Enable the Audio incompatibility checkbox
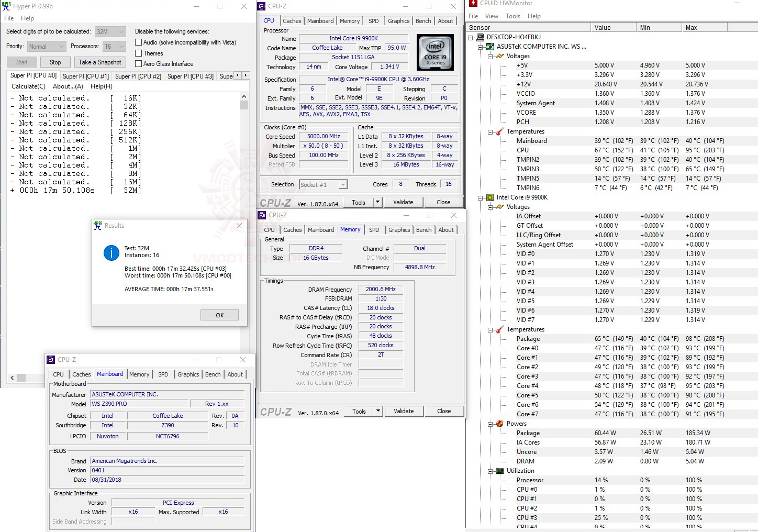This screenshot has height=532, width=758. pyautogui.click(x=138, y=42)
